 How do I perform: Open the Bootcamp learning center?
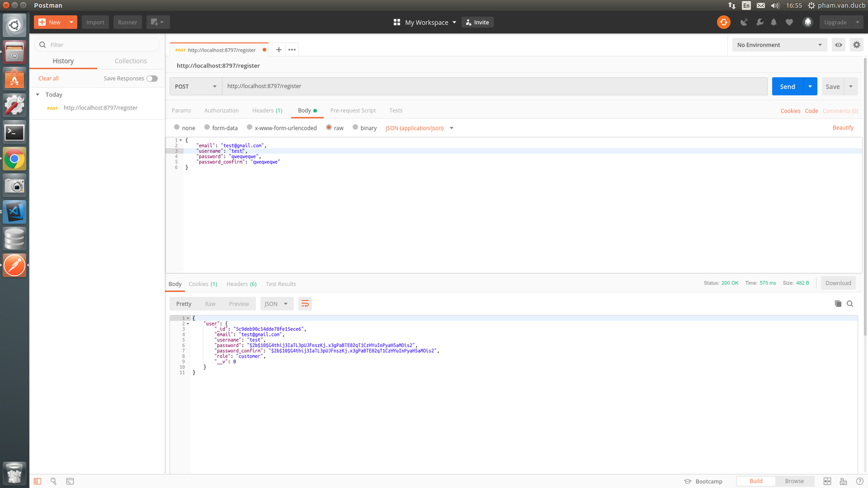coord(703,481)
